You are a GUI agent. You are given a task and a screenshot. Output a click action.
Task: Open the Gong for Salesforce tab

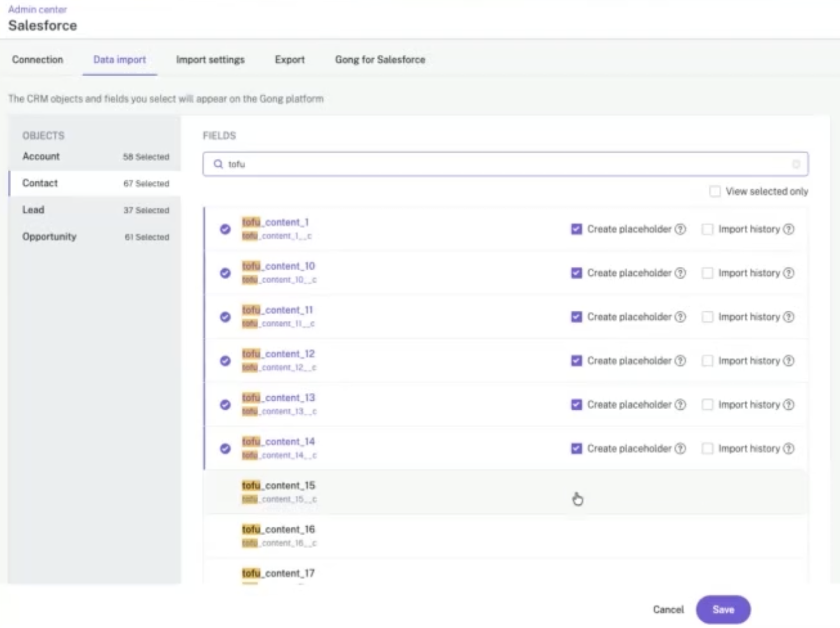click(380, 60)
